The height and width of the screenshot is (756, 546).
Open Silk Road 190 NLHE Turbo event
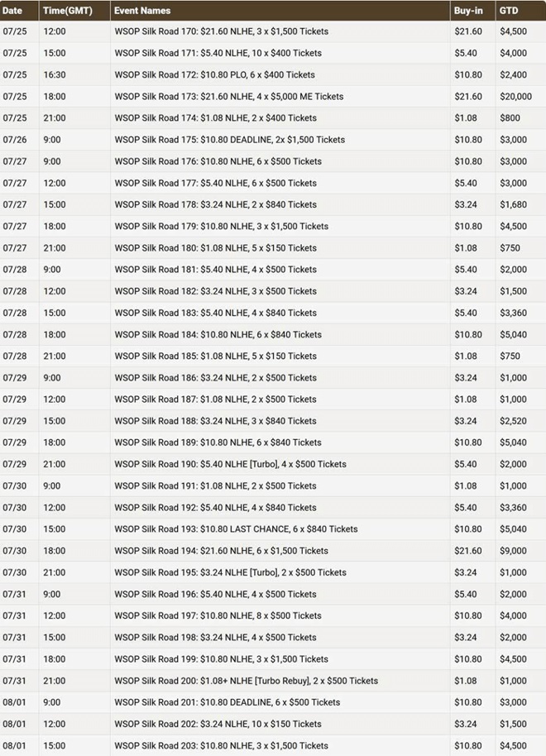(230, 464)
